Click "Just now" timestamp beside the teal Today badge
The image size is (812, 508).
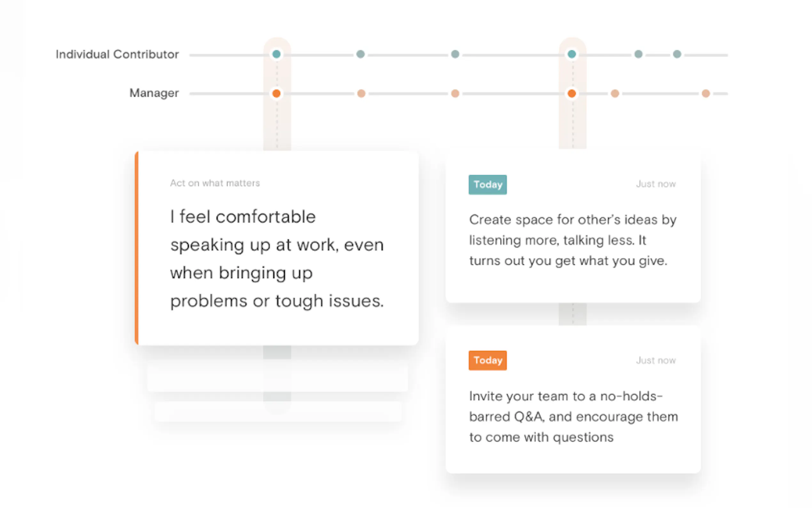click(656, 184)
